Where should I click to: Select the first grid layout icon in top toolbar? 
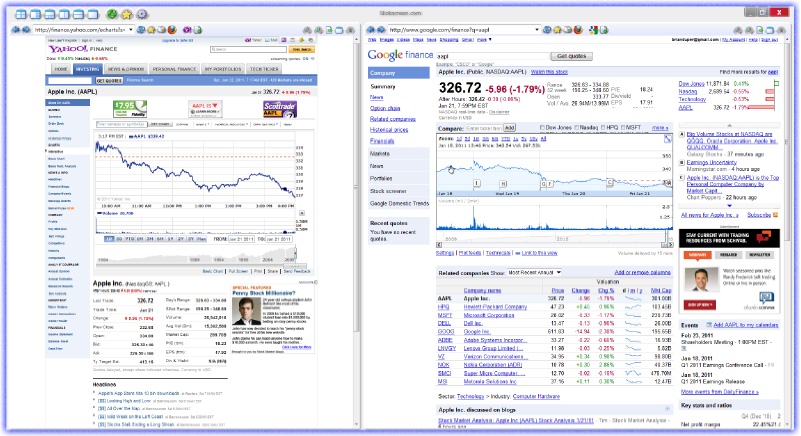20,14
